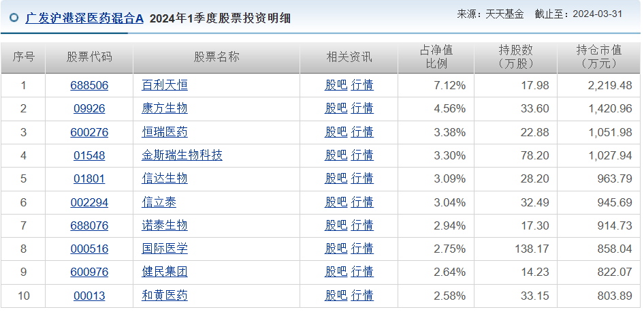The width and height of the screenshot is (644, 314).
Task: Open stock code 09926 link
Action: pyautogui.click(x=89, y=108)
